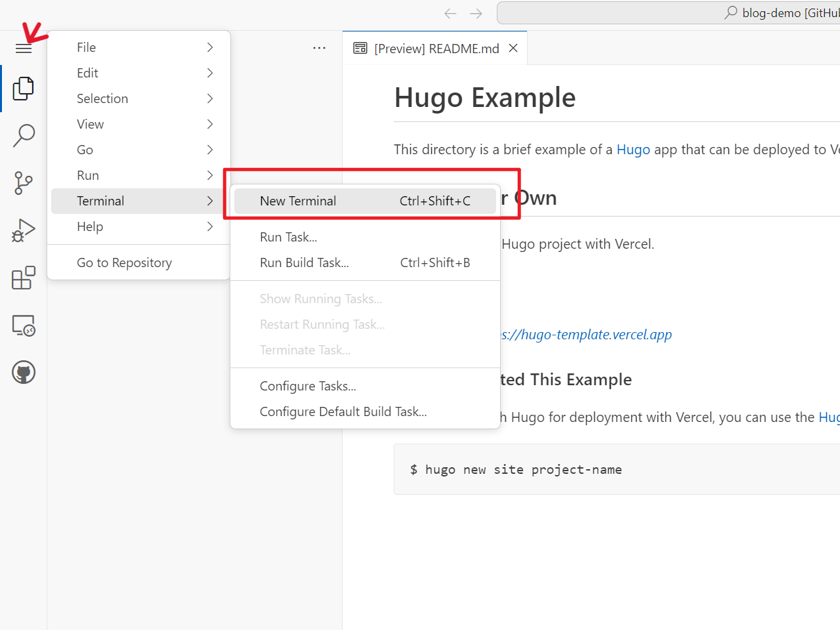Select Configure Tasks...

click(x=365, y=386)
